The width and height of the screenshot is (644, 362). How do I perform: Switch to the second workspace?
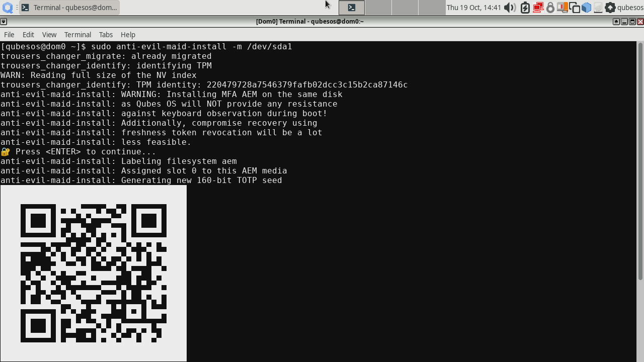click(x=378, y=8)
